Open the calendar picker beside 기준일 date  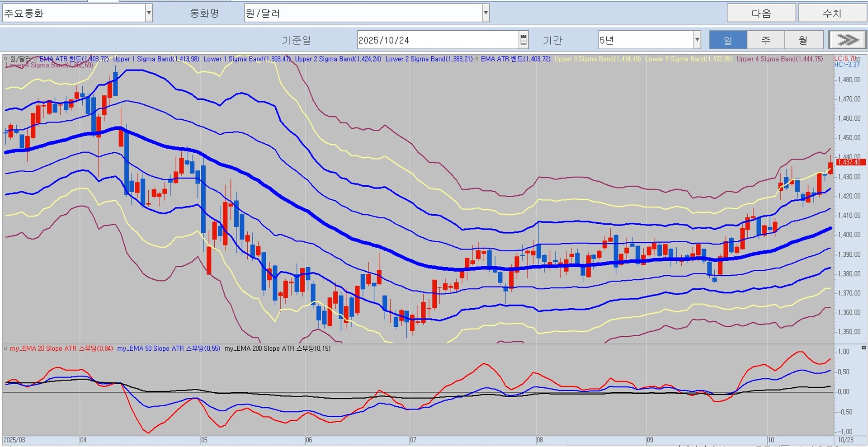(x=523, y=40)
